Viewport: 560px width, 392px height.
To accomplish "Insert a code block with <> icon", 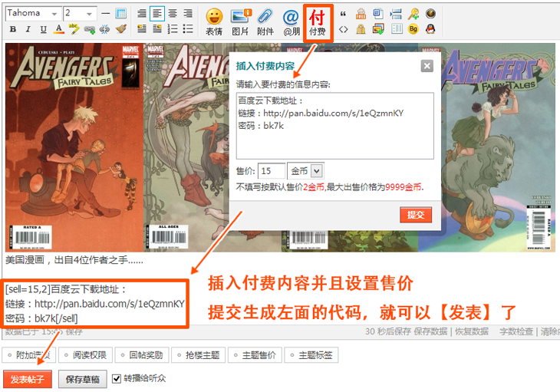I will pos(343,29).
